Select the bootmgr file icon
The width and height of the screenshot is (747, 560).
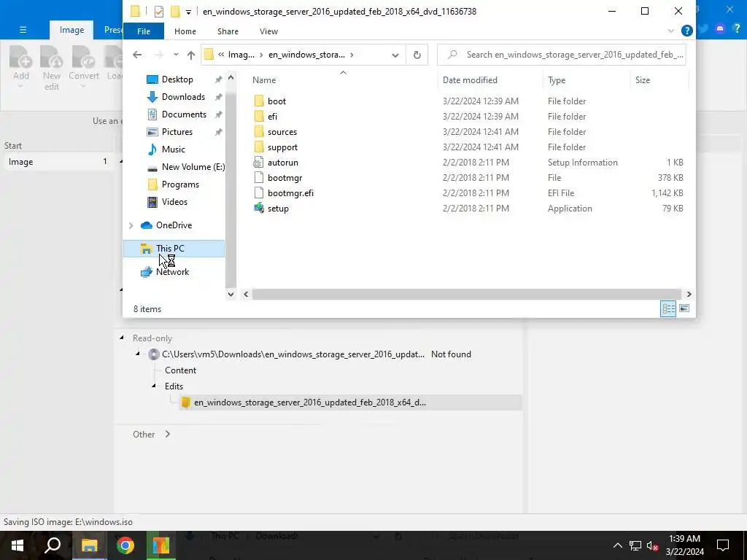click(x=258, y=178)
